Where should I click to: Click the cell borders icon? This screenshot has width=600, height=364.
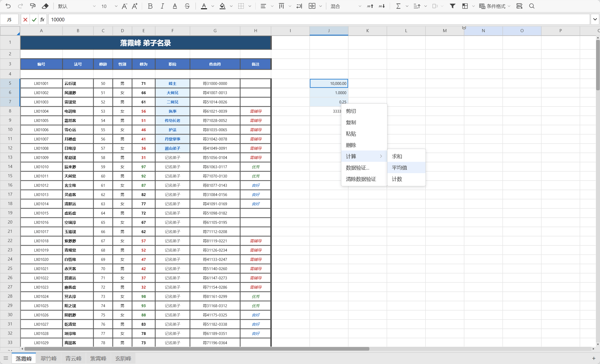(241, 6)
